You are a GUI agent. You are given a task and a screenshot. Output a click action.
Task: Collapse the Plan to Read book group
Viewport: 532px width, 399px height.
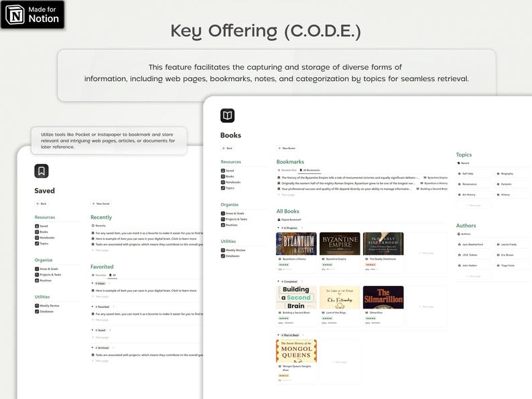point(279,335)
